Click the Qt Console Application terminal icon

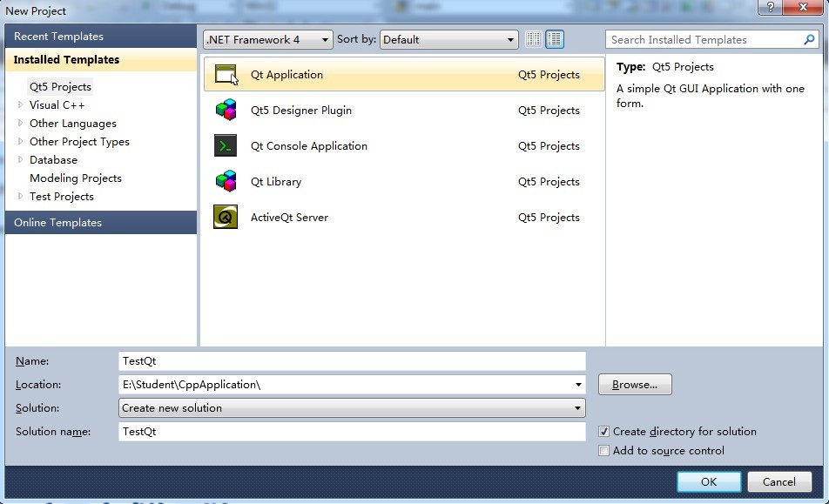pos(226,146)
